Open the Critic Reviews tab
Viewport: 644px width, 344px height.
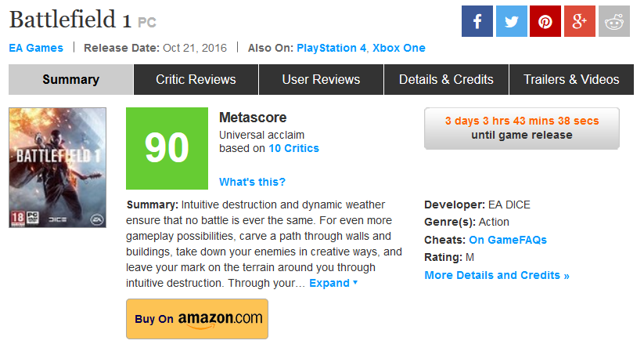[196, 79]
